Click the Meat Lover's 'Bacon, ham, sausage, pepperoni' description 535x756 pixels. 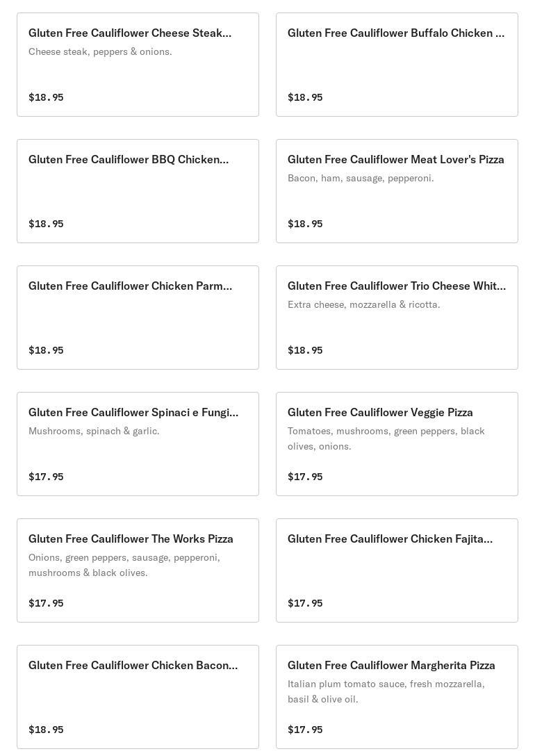(x=361, y=179)
